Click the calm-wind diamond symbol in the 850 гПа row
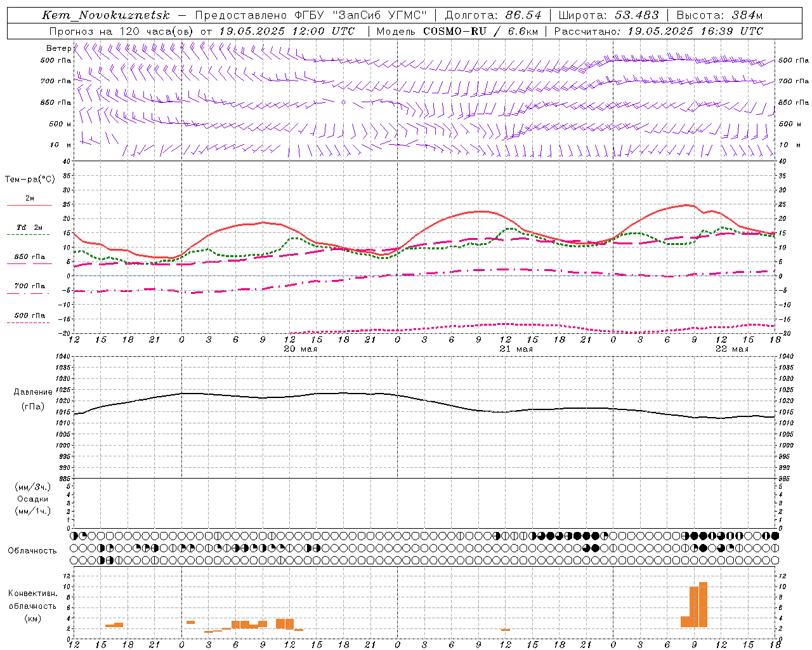 coord(343,102)
